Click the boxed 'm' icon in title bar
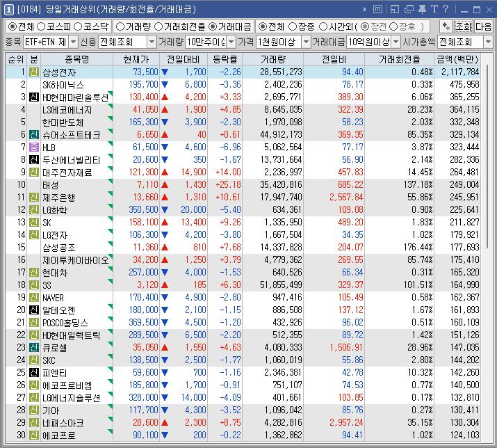This screenshot has height=448, width=497. 377,9
